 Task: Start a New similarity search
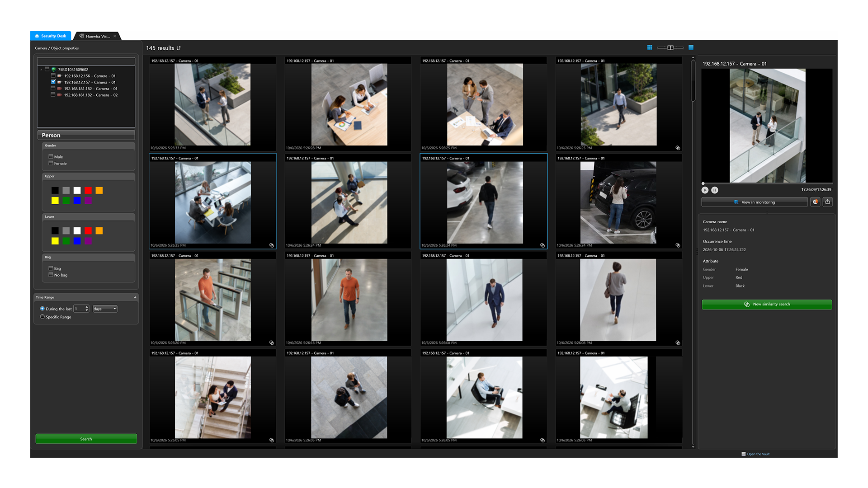click(x=767, y=305)
